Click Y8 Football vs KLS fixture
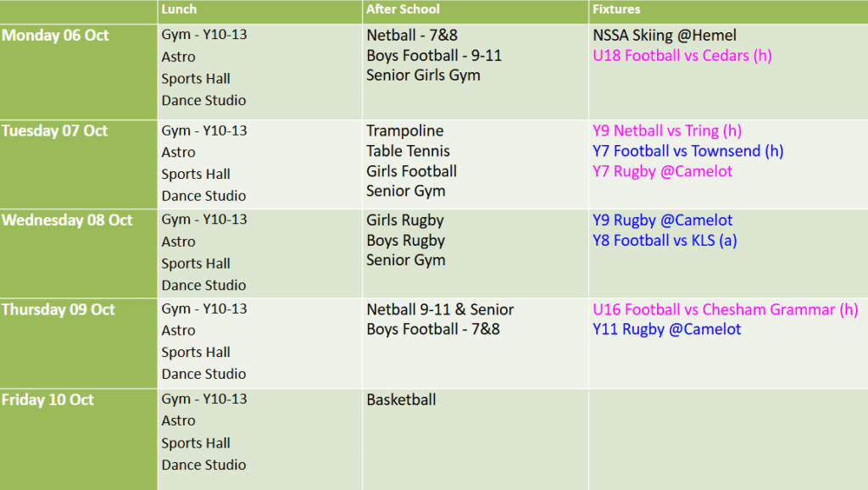Screen dimensions: 868x490 pos(665,240)
